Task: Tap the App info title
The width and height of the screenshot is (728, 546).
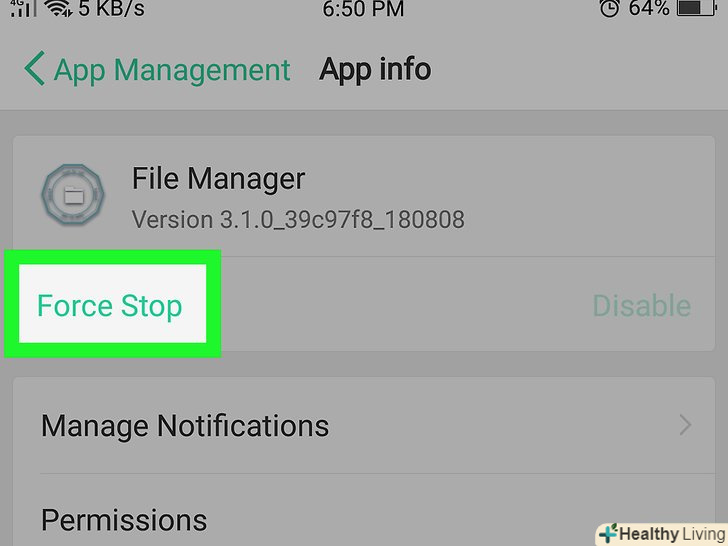Action: click(375, 70)
